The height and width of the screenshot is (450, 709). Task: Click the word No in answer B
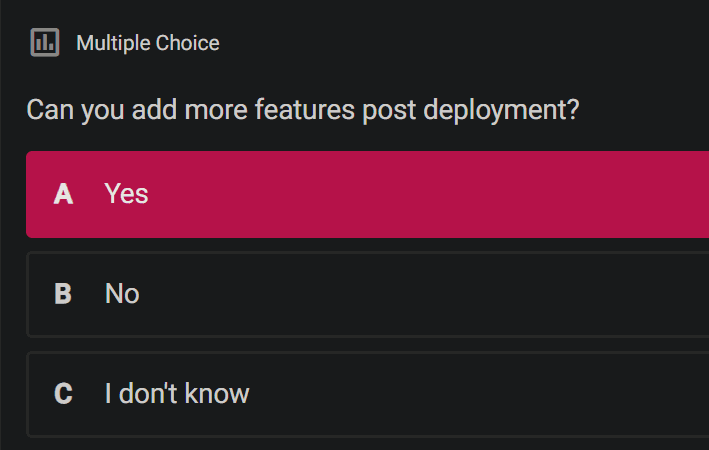tap(122, 294)
